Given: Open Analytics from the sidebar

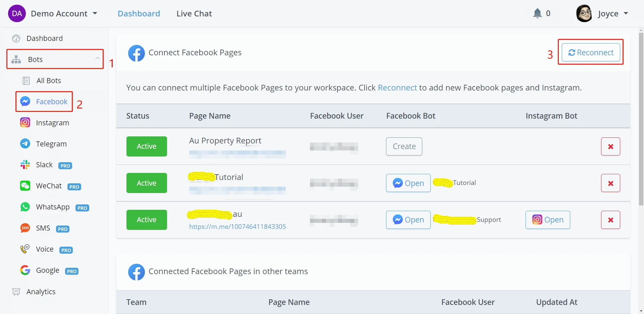Looking at the screenshot, I should click(x=41, y=292).
